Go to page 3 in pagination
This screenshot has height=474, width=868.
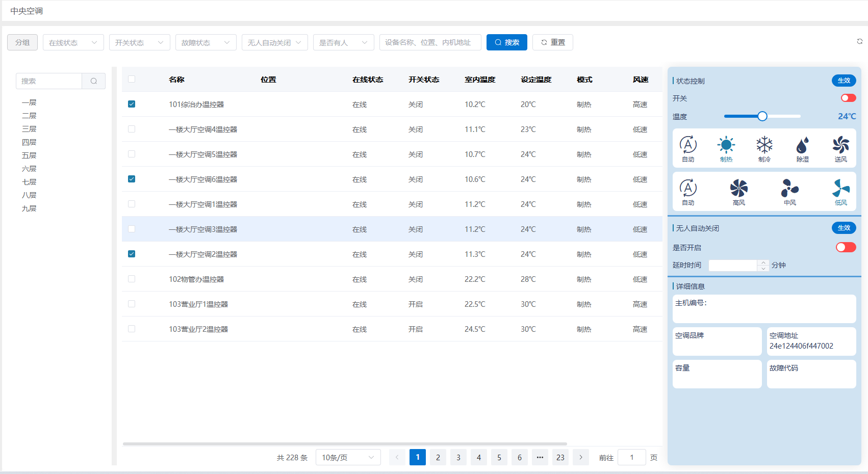(x=458, y=457)
